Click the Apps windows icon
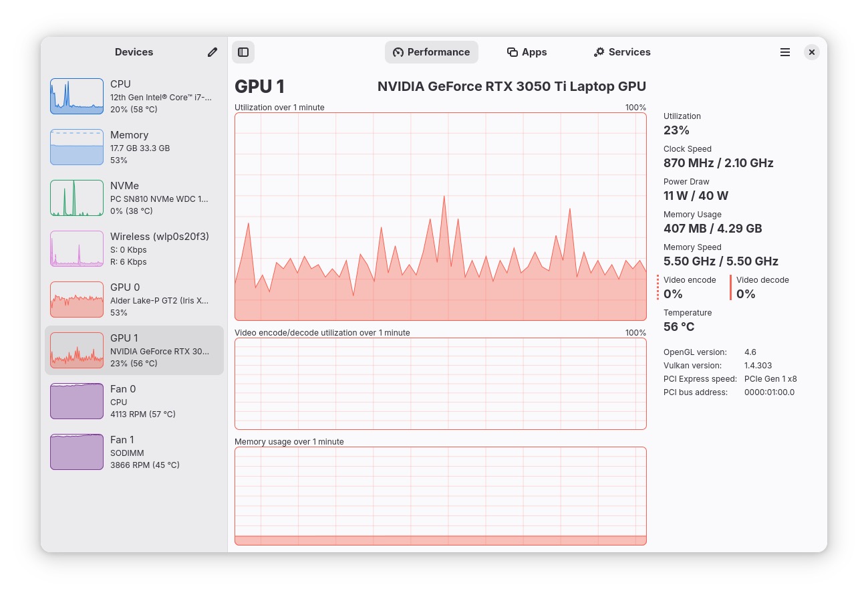The image size is (868, 597). (x=513, y=52)
